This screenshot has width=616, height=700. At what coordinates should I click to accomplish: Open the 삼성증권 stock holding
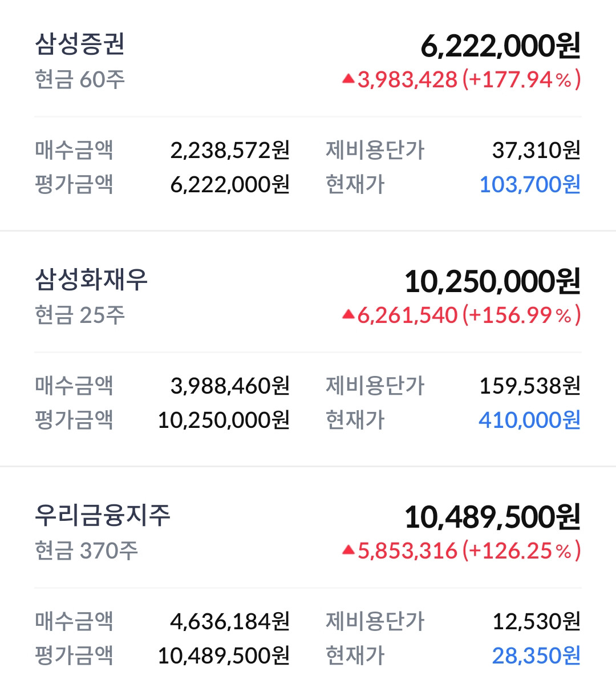click(308, 114)
